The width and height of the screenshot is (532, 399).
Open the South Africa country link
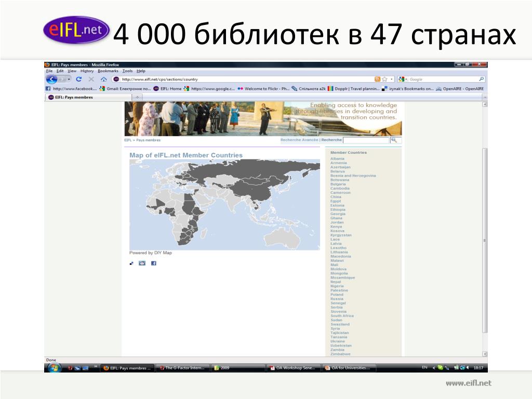[x=342, y=316]
